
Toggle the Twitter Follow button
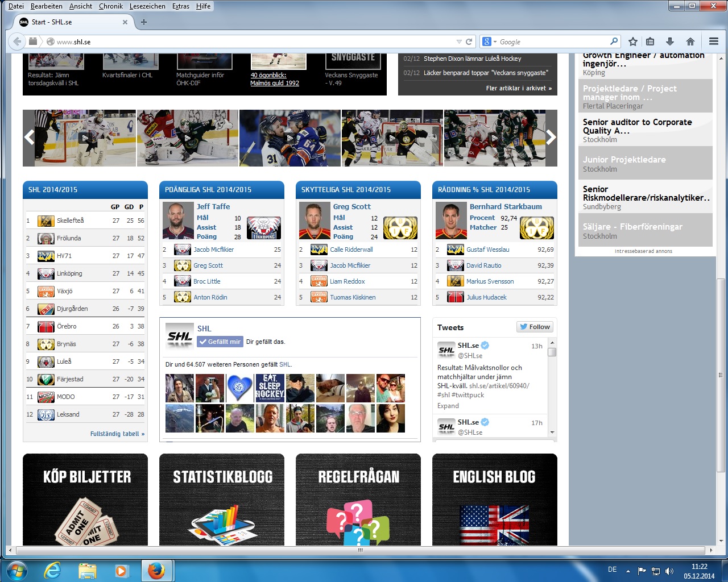pos(535,327)
